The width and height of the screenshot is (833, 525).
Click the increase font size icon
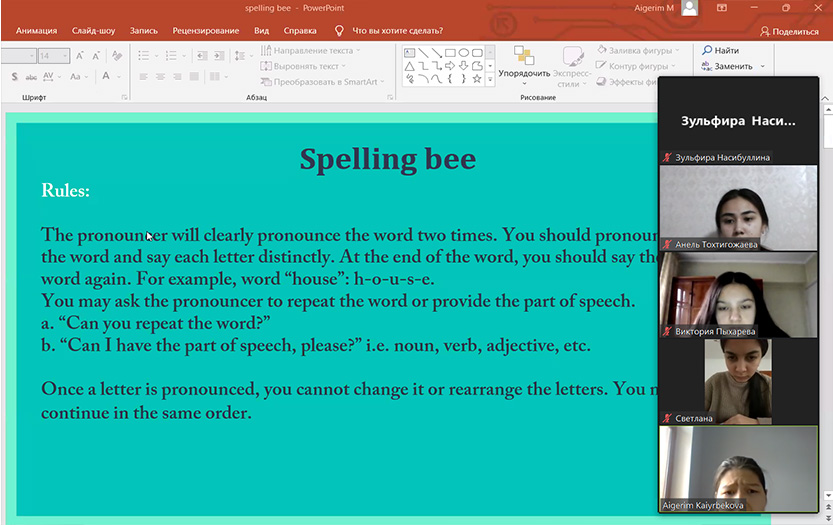tap(80, 56)
